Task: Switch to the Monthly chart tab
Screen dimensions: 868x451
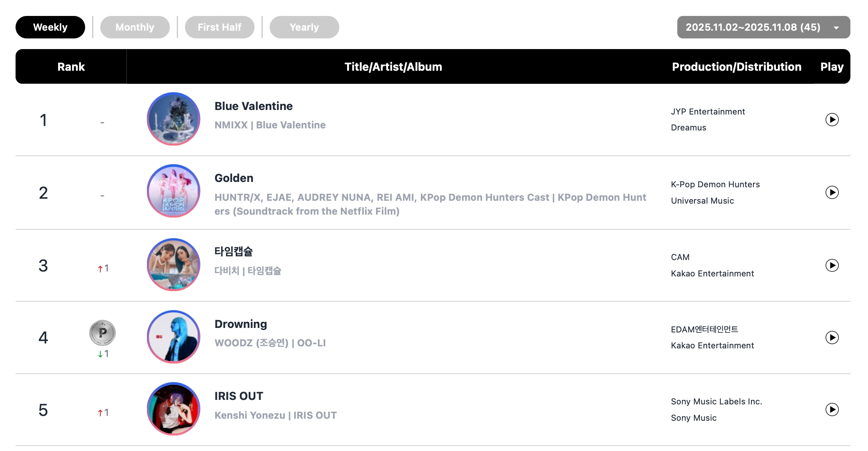Action: [135, 27]
